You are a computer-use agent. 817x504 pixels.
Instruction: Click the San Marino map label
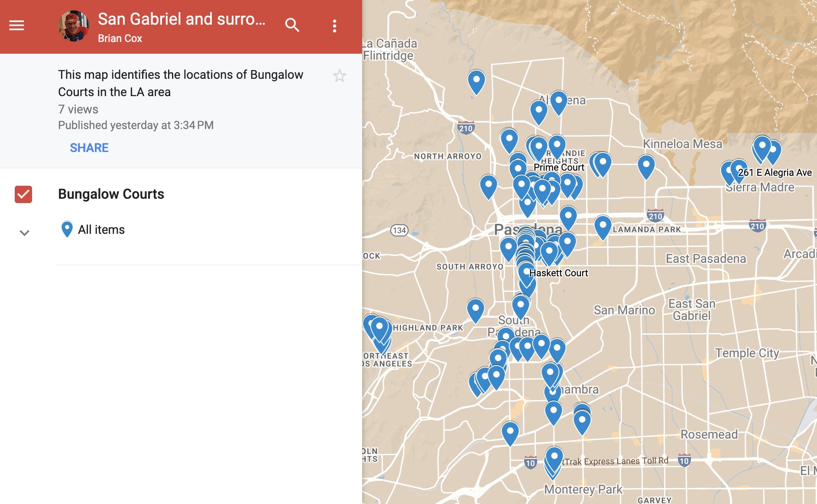coord(624,310)
